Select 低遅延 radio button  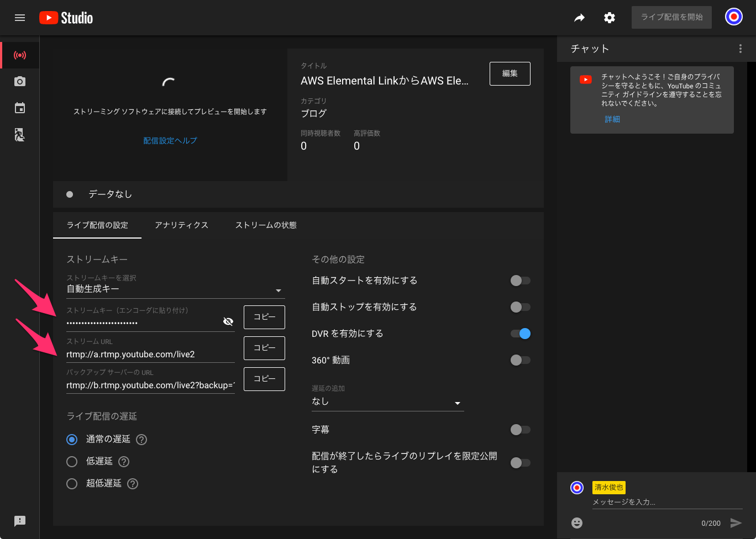tap(72, 462)
